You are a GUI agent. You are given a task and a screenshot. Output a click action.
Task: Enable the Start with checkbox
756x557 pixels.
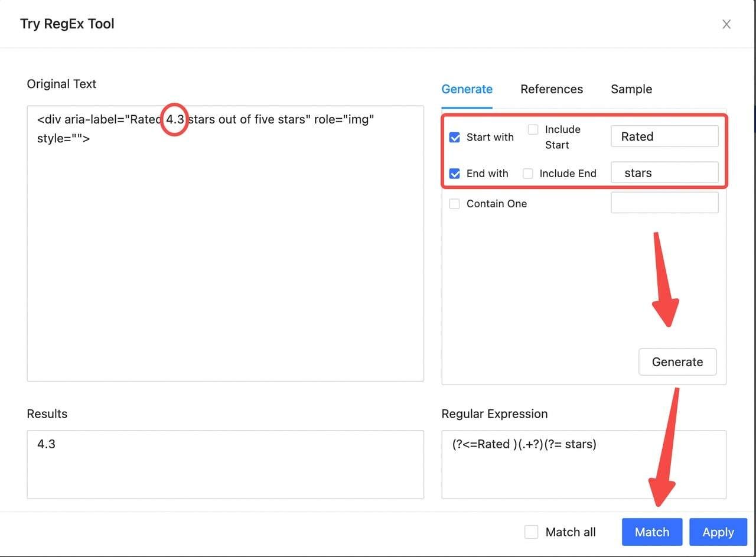coord(455,137)
